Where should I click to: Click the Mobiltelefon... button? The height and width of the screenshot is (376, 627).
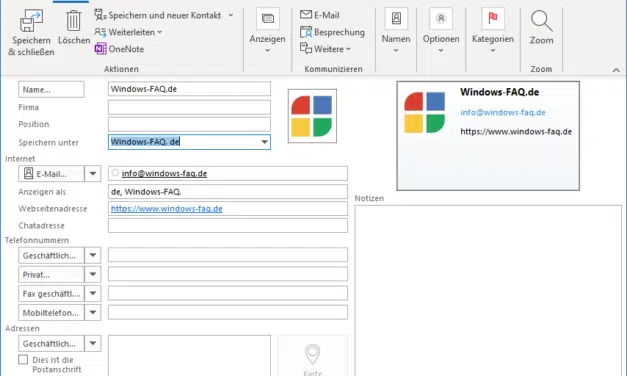51,312
